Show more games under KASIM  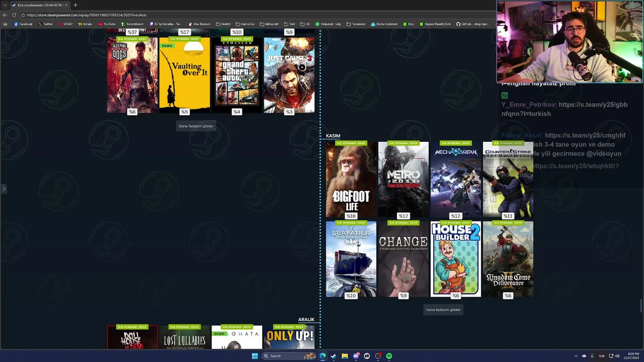(443, 310)
